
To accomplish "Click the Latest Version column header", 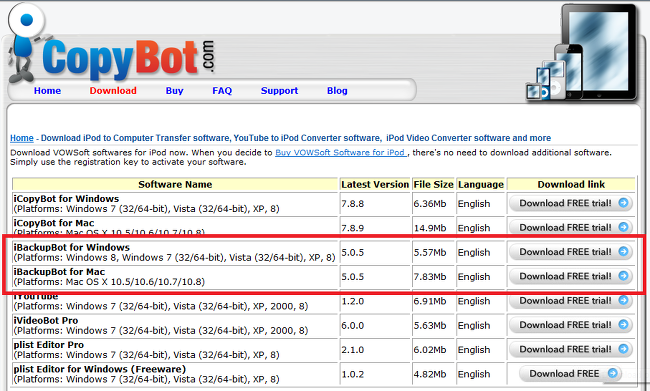I will point(375,185).
